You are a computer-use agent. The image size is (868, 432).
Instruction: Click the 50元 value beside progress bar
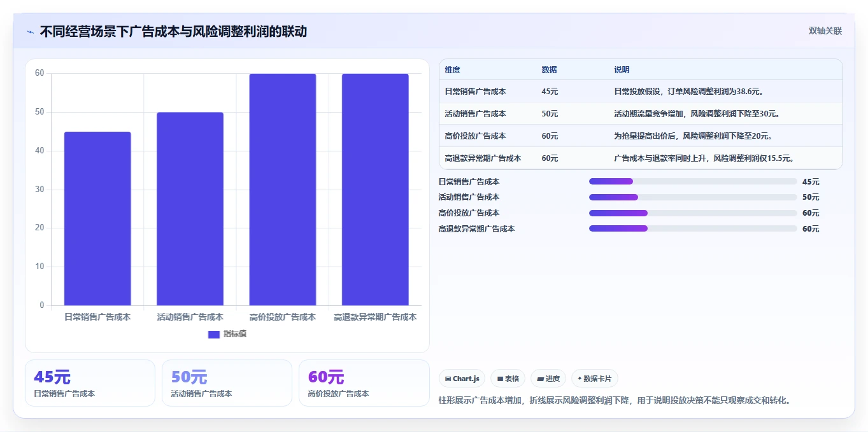pyautogui.click(x=811, y=198)
